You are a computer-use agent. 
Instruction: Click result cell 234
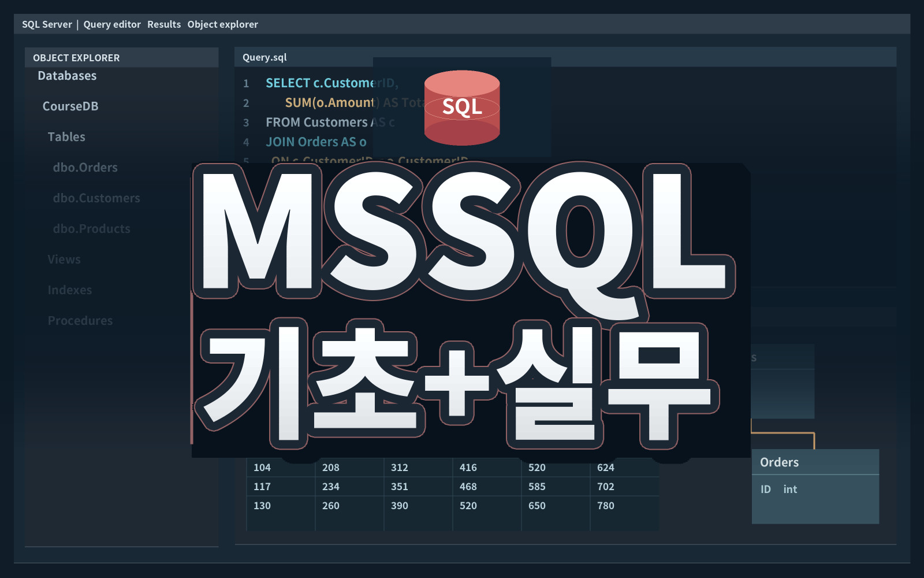pyautogui.click(x=331, y=487)
